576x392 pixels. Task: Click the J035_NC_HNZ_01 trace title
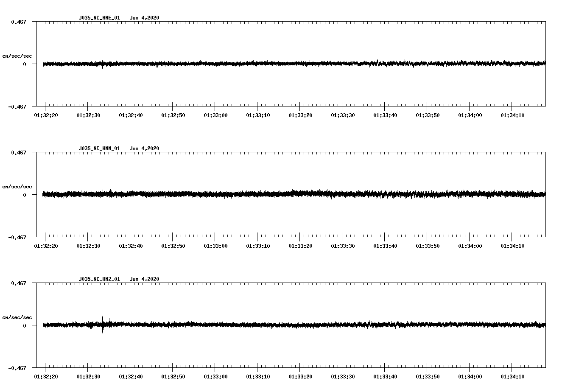click(x=99, y=279)
